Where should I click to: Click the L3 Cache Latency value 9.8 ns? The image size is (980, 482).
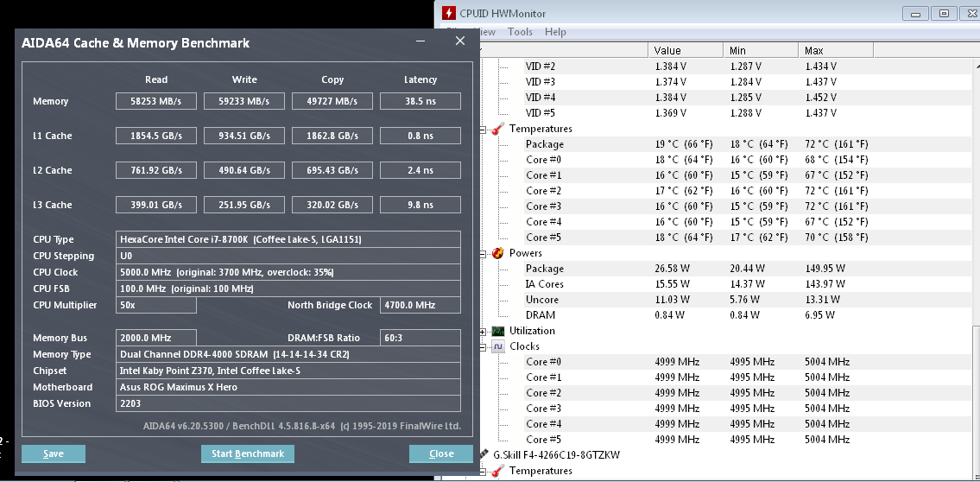click(420, 205)
